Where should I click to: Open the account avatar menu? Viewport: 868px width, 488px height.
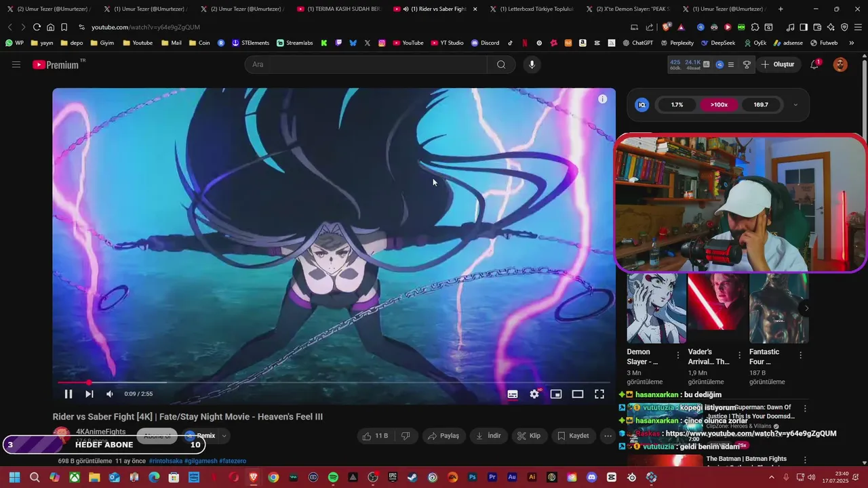pyautogui.click(x=840, y=64)
